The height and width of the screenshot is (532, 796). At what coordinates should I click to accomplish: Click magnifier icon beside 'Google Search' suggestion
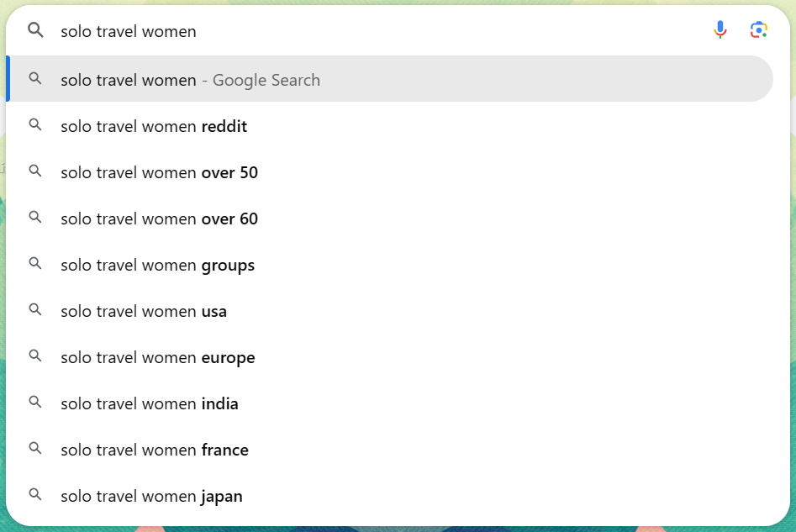tap(35, 78)
